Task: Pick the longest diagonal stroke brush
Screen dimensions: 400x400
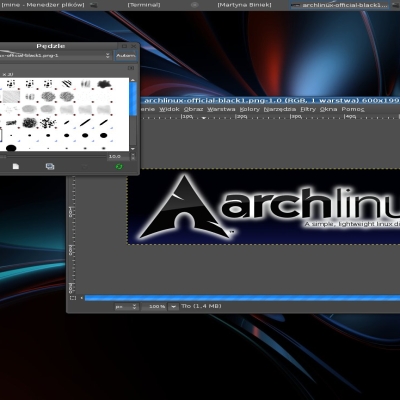Action: [x=85, y=123]
